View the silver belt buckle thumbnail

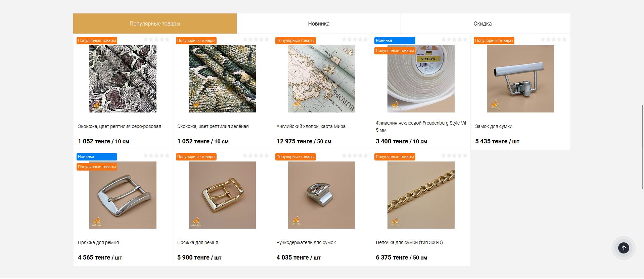(x=123, y=195)
